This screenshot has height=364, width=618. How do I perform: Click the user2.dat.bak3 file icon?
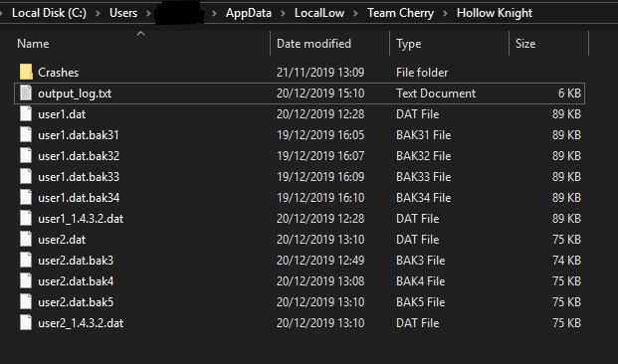[26, 260]
